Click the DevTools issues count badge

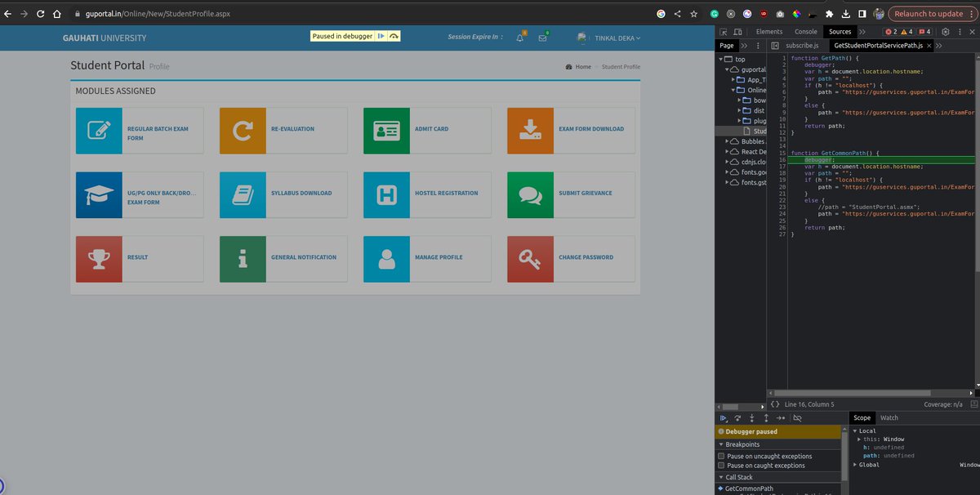[x=923, y=32]
